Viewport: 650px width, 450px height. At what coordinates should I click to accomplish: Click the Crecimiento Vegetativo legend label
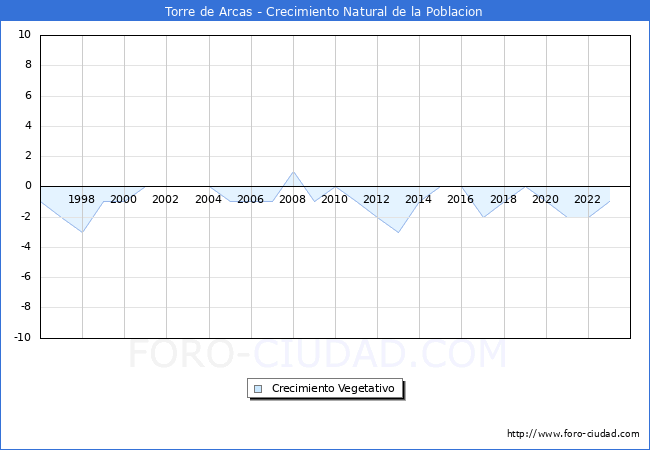tap(333, 389)
